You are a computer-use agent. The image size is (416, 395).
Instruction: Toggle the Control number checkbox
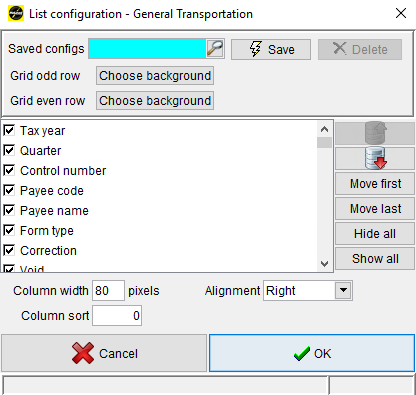click(9, 170)
